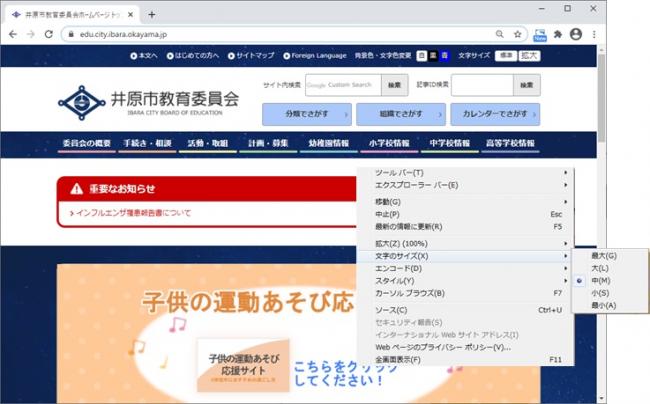Viewport: 650px width, 404px height.
Task: Click the warning triangle in 重要なお知らせ
Action: [x=76, y=189]
